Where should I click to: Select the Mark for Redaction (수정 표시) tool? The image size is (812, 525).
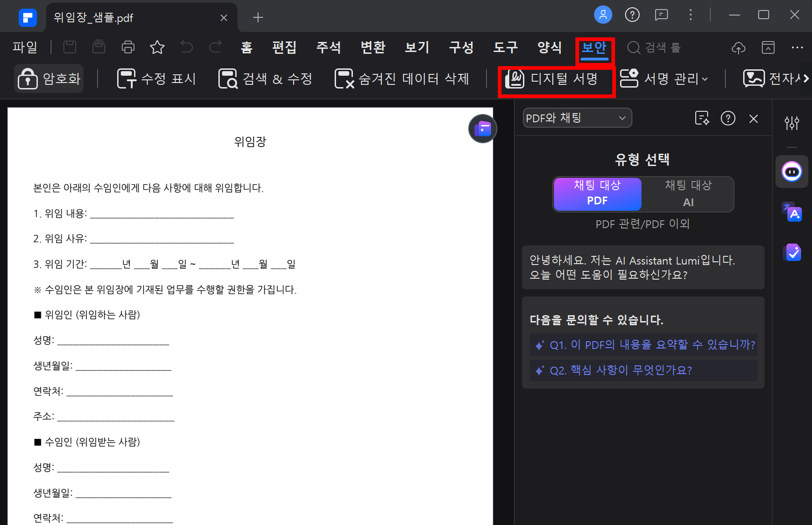coord(156,79)
